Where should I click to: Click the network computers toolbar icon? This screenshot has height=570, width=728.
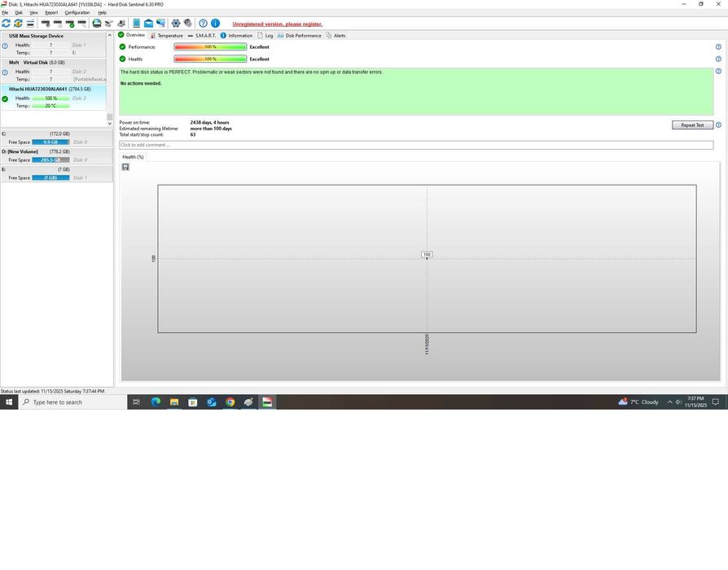(160, 24)
